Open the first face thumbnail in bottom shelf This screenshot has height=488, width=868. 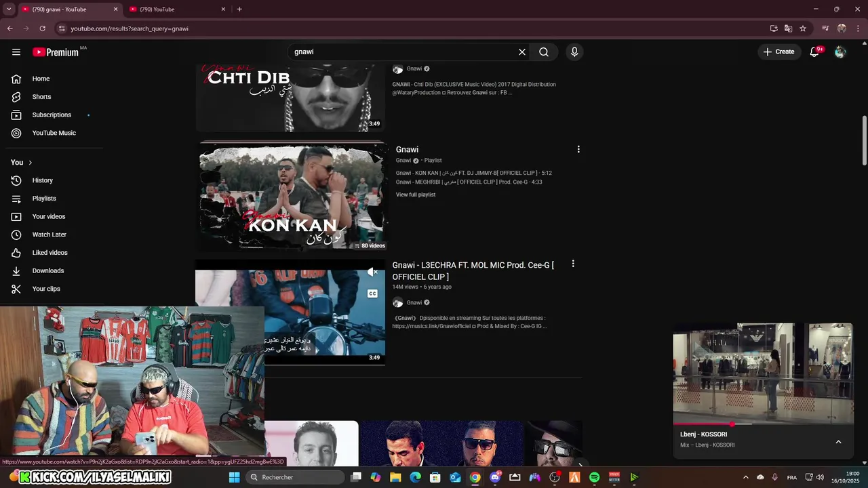click(x=311, y=443)
